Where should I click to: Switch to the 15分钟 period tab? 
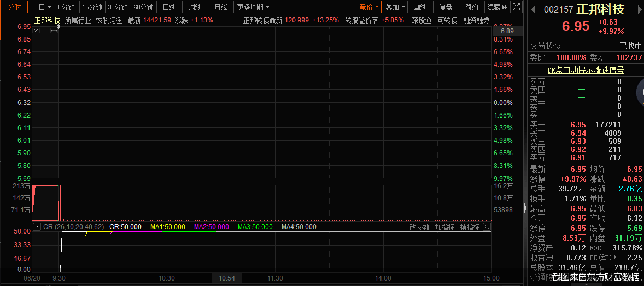(x=92, y=7)
